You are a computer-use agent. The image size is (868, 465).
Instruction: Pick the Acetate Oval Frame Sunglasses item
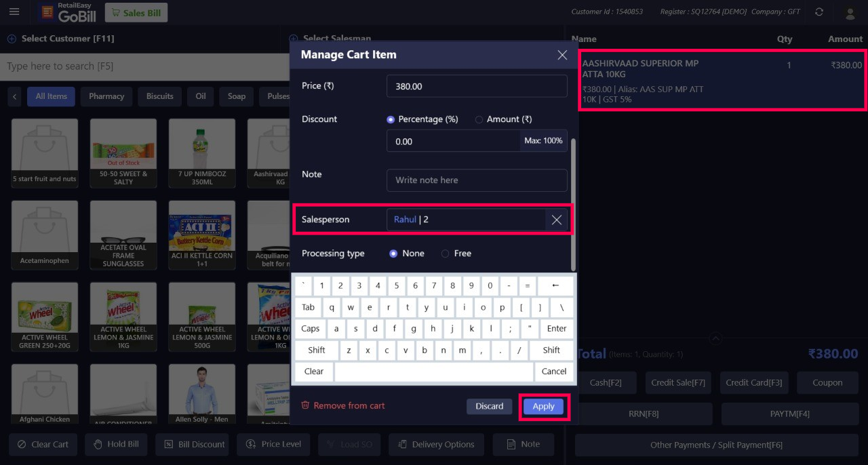point(123,235)
